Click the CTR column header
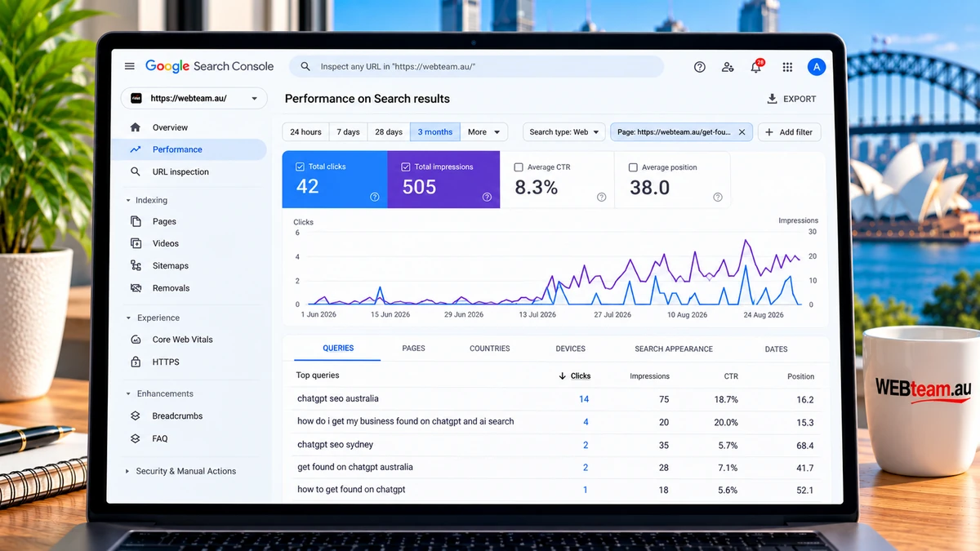The image size is (980, 551). click(x=731, y=376)
